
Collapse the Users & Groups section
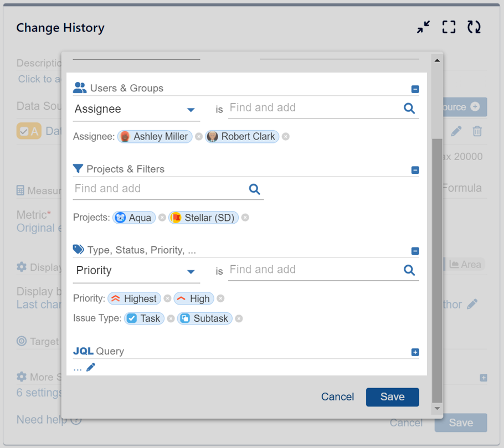[415, 89]
